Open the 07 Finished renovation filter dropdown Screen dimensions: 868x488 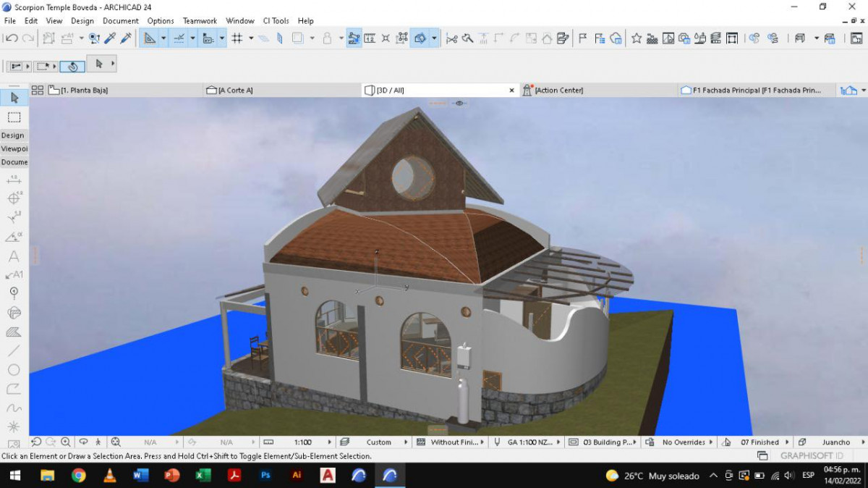tap(787, 442)
